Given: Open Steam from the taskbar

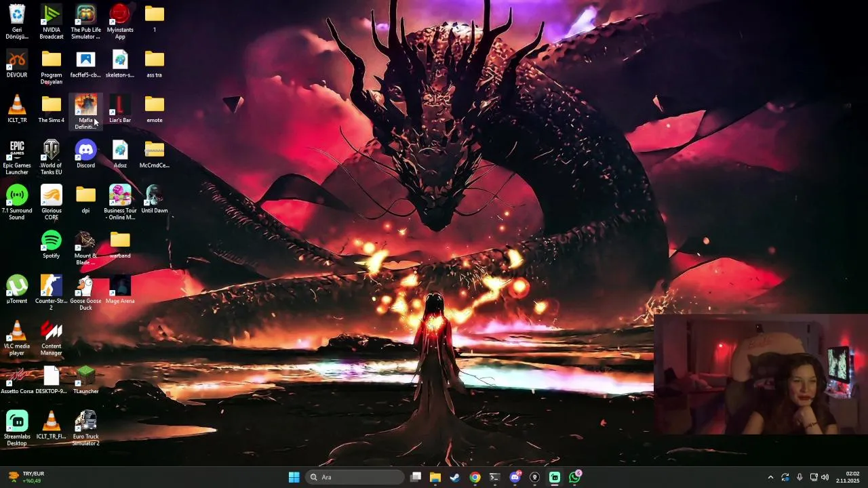Looking at the screenshot, I should (455, 477).
